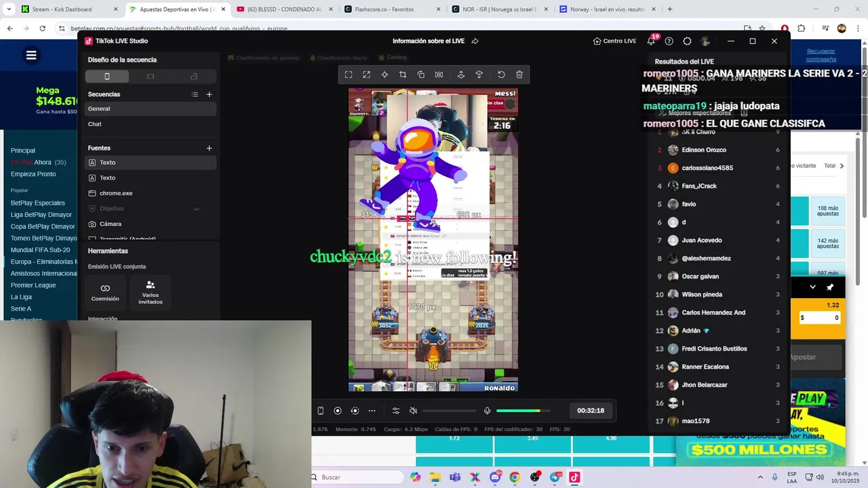Move the source layer up with the toolbar icon
The image size is (868, 488).
click(461, 75)
